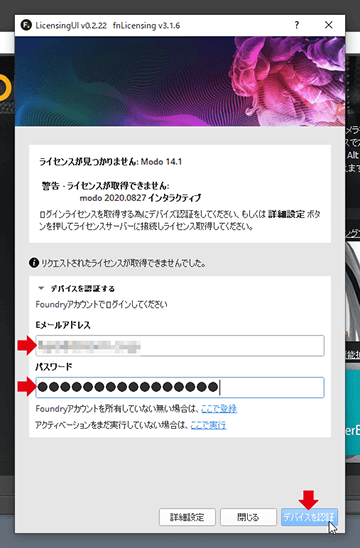Open the ここで登録 registration link
The height and width of the screenshot is (548, 360).
(219, 409)
